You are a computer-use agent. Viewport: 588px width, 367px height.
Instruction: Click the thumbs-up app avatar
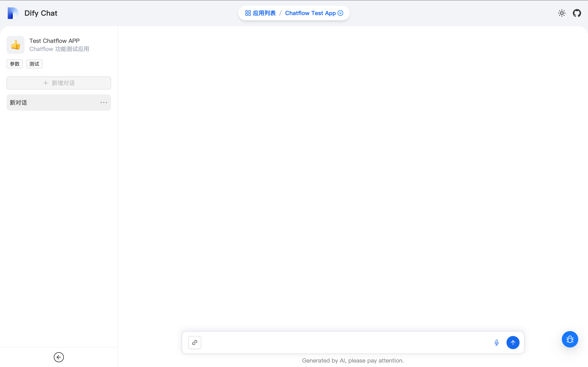[x=16, y=45]
